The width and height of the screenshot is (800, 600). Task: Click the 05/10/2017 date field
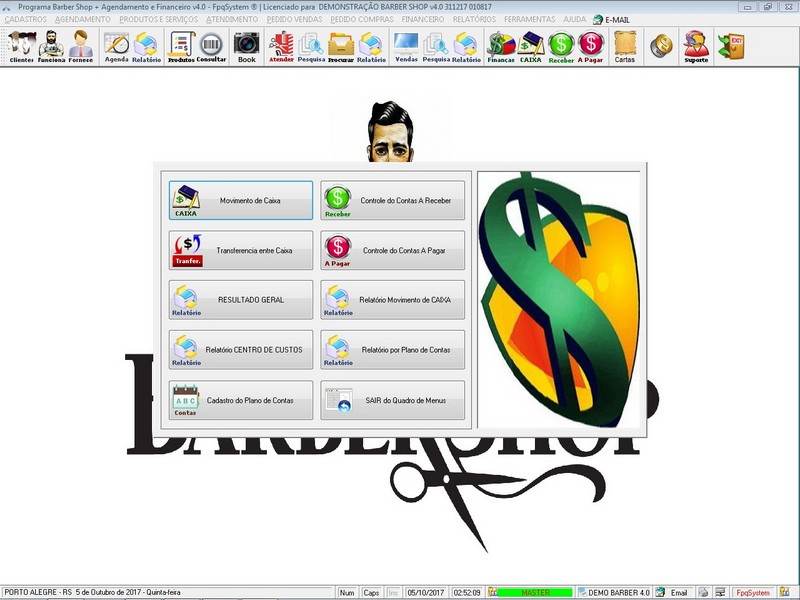[x=426, y=593]
